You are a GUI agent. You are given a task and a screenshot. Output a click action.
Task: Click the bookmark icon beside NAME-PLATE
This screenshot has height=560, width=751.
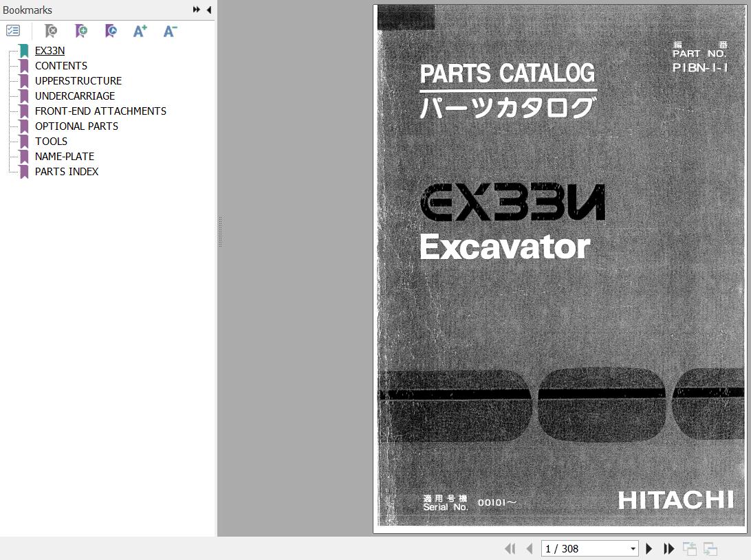click(x=24, y=157)
